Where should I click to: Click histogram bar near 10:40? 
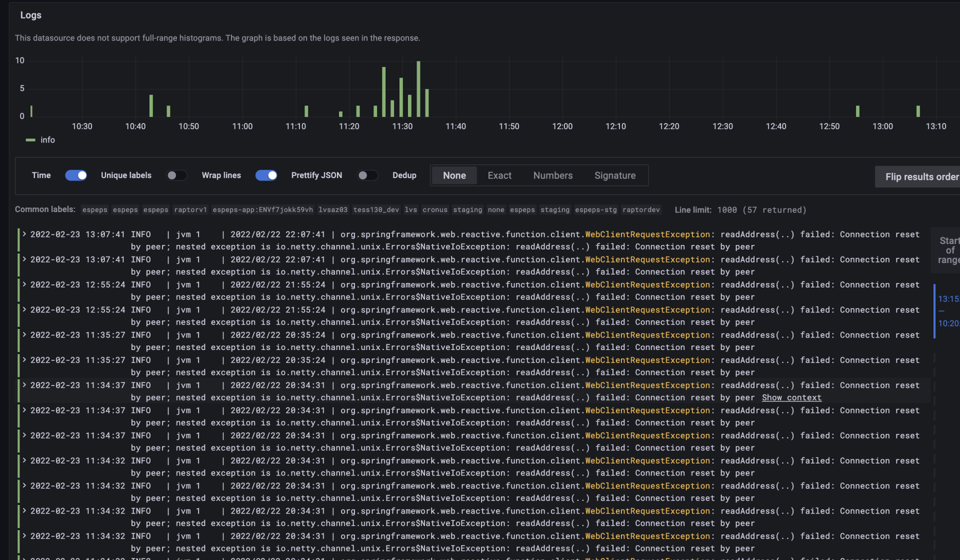151,105
